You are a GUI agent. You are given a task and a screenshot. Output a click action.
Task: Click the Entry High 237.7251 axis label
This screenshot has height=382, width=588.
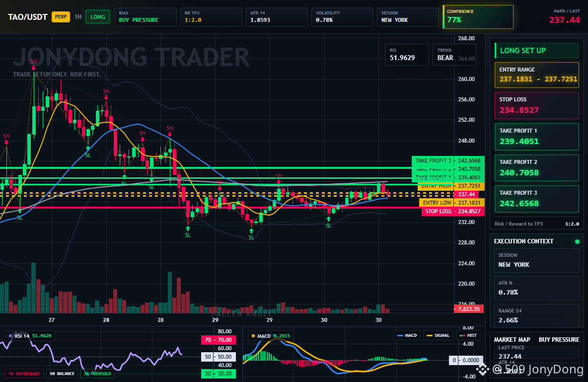click(451, 186)
